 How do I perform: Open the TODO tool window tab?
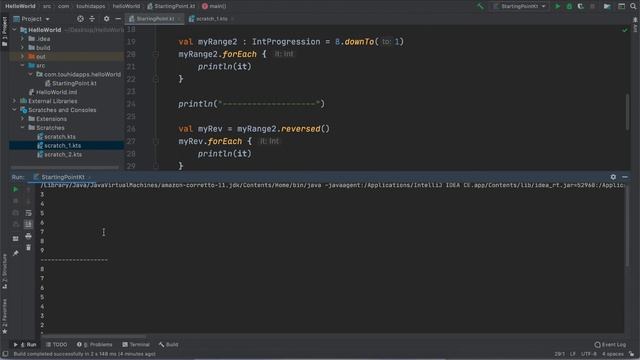pos(56,344)
